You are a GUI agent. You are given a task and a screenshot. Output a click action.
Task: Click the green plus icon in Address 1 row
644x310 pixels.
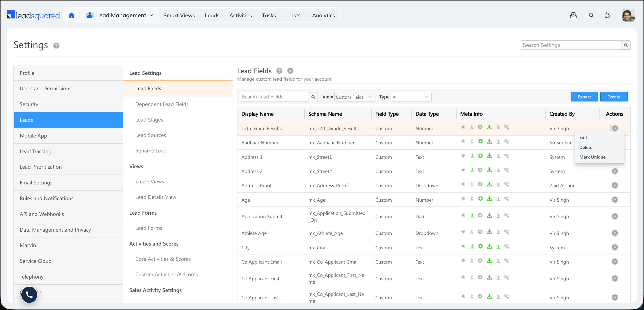click(480, 156)
